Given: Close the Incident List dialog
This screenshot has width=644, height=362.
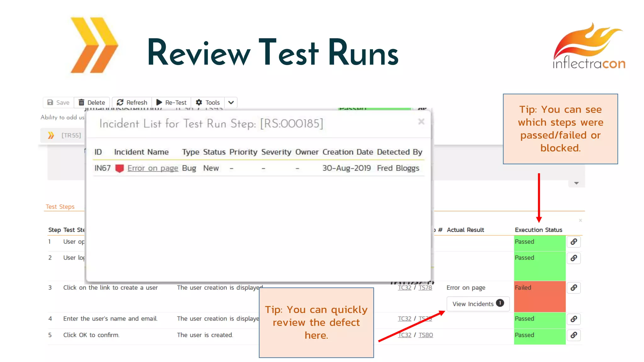Looking at the screenshot, I should click(421, 122).
